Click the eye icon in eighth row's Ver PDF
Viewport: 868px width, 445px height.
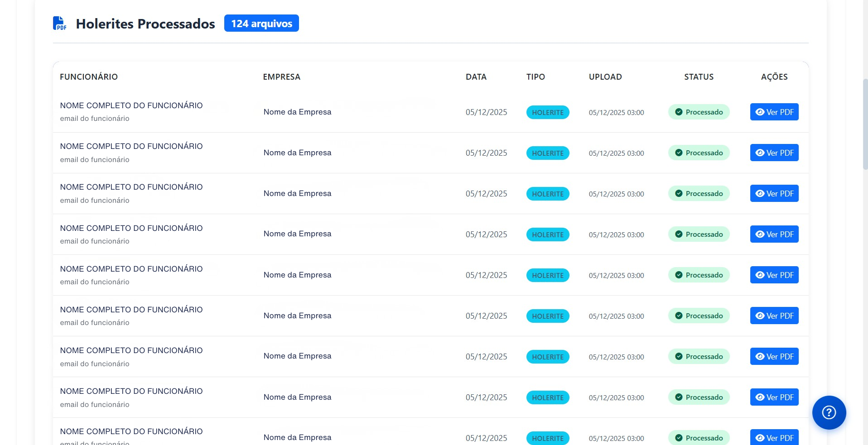760,397
